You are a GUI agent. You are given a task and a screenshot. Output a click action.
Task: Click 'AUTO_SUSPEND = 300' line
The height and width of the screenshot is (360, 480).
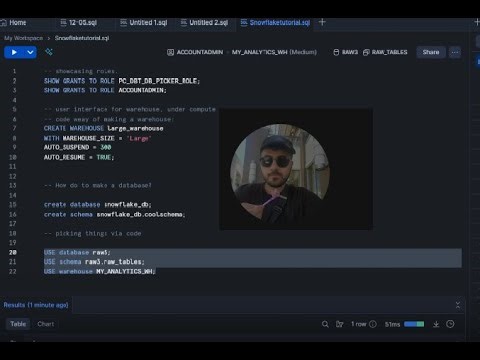77,147
